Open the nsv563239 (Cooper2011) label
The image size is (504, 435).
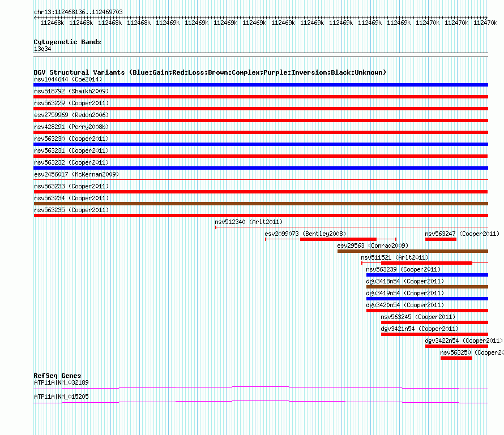click(403, 269)
